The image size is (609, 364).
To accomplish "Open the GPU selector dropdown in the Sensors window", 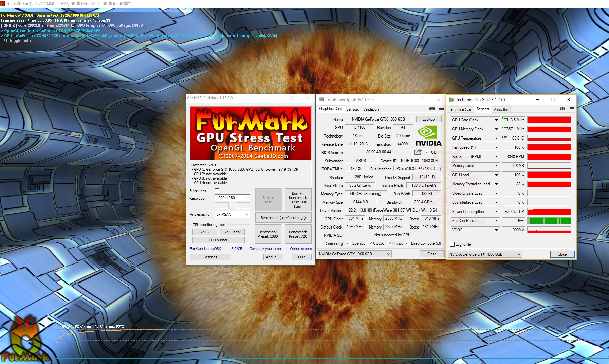I will [485, 254].
